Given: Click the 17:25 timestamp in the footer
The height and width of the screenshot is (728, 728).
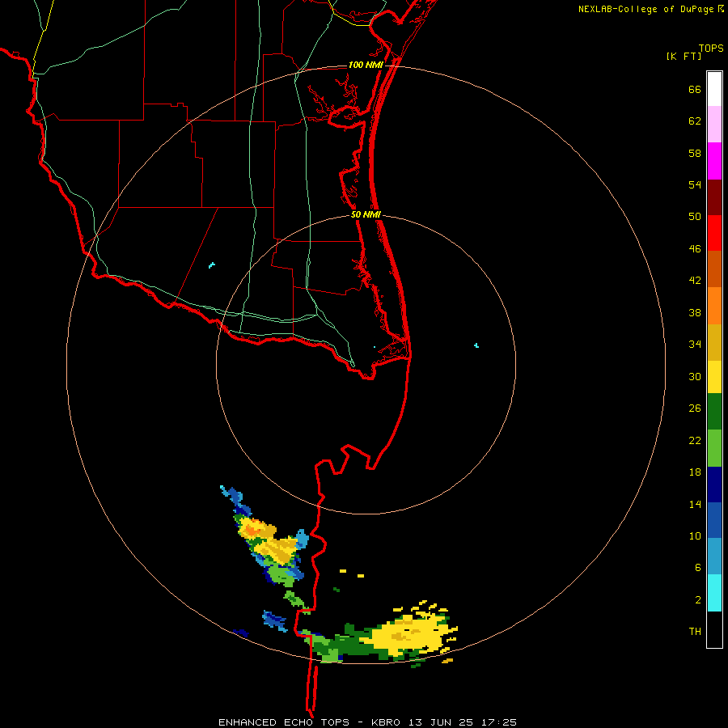Looking at the screenshot, I should (x=498, y=722).
